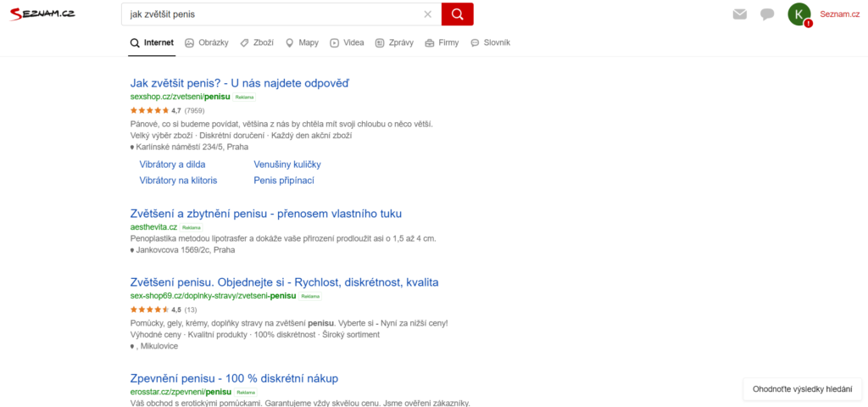This screenshot has width=868, height=407.
Task: Switch to the Mapy tab
Action: (303, 42)
